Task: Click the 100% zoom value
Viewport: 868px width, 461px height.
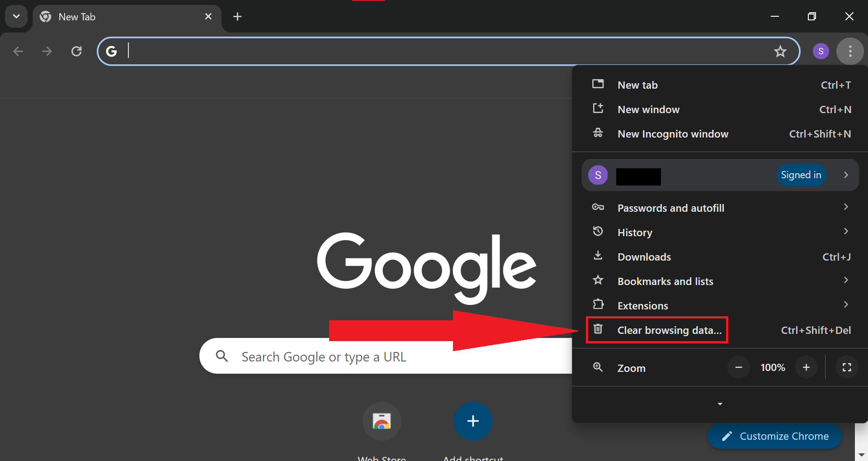Action: pyautogui.click(x=773, y=367)
